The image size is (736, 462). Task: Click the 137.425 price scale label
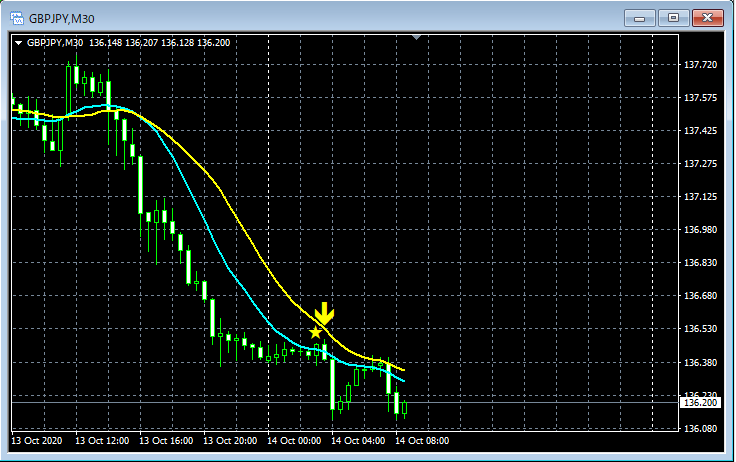click(700, 130)
